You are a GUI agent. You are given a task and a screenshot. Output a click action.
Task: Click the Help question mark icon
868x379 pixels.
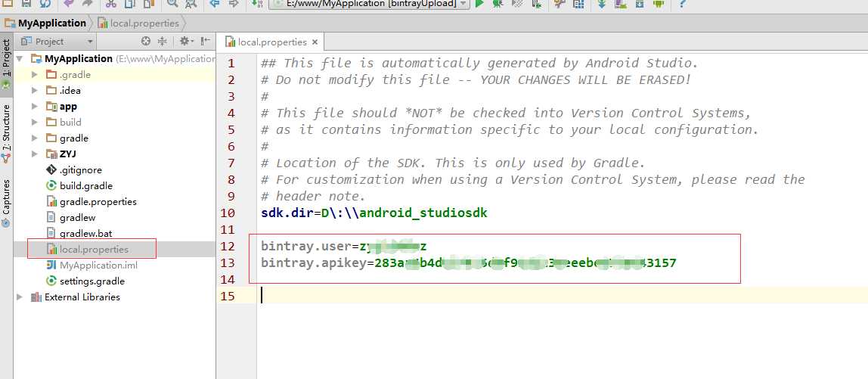click(682, 3)
